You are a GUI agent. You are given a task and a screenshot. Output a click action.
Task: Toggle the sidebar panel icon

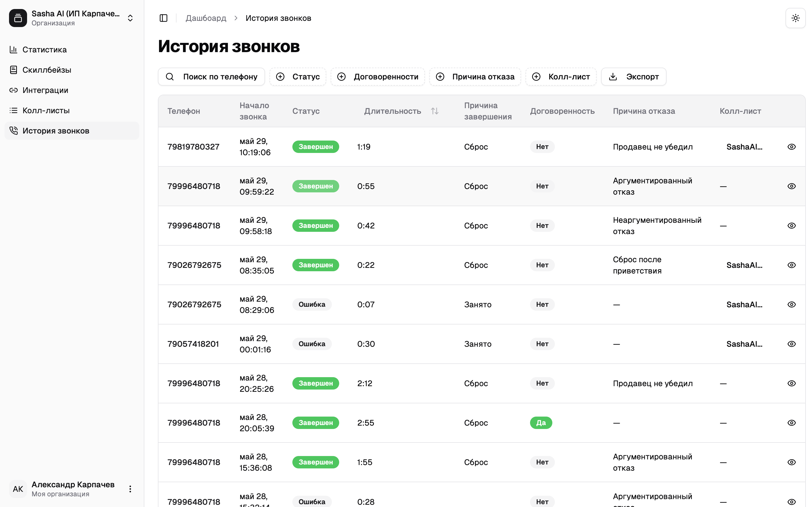coord(164,18)
